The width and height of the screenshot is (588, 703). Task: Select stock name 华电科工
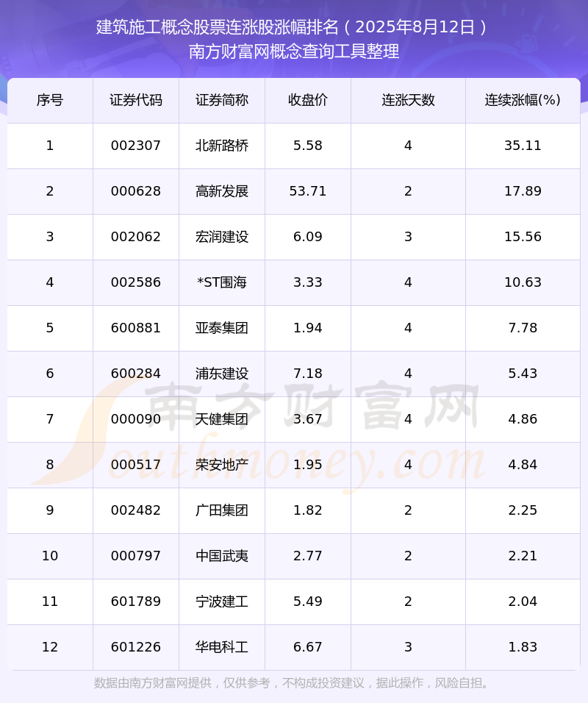pyautogui.click(x=222, y=647)
